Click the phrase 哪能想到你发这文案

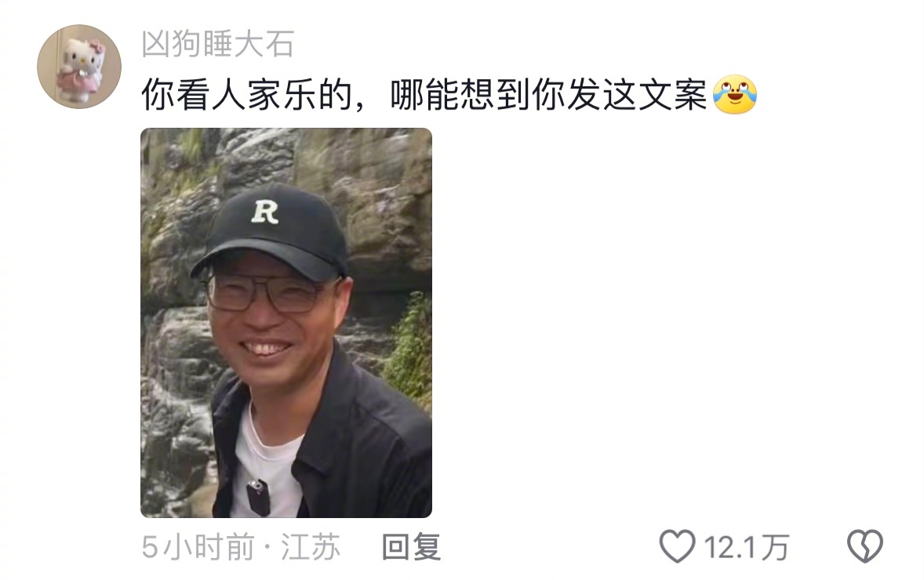coord(548,95)
